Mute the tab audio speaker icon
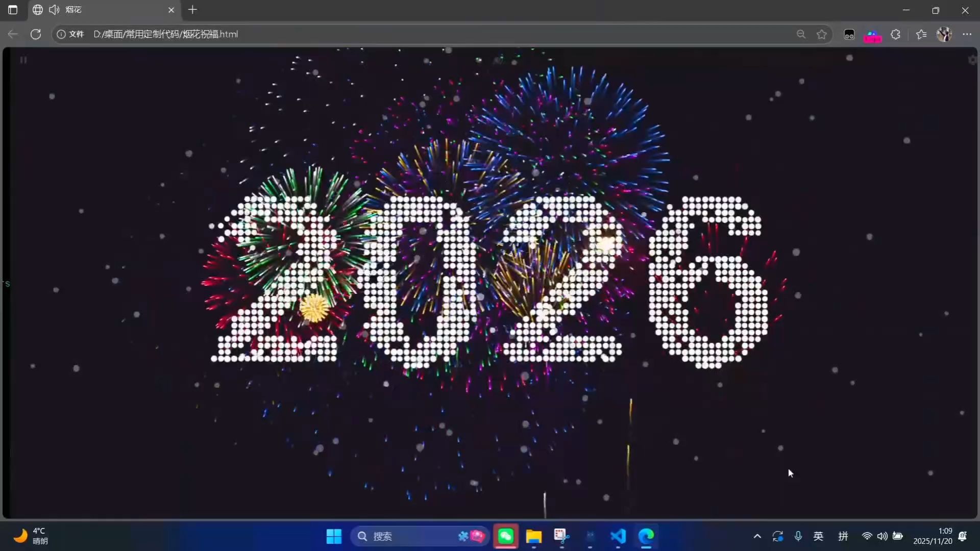Viewport: 980px width, 551px height. [54, 10]
